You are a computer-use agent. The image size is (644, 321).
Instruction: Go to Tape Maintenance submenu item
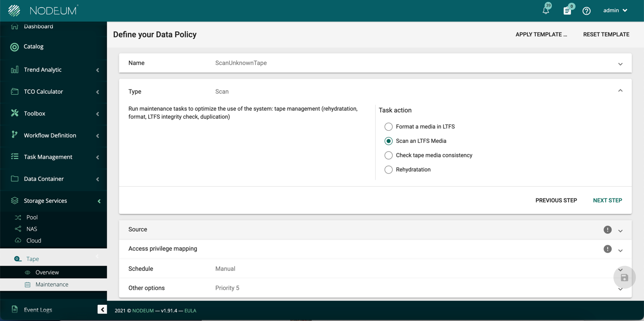(x=52, y=284)
